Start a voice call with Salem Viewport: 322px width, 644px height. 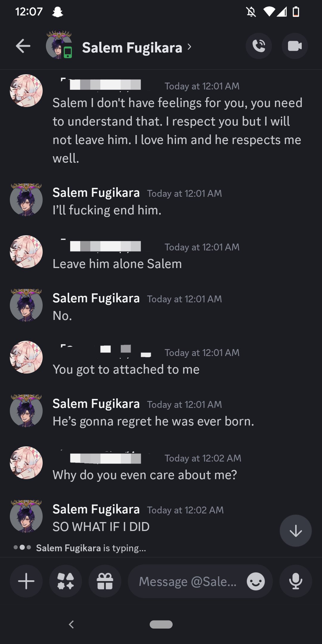tap(258, 46)
